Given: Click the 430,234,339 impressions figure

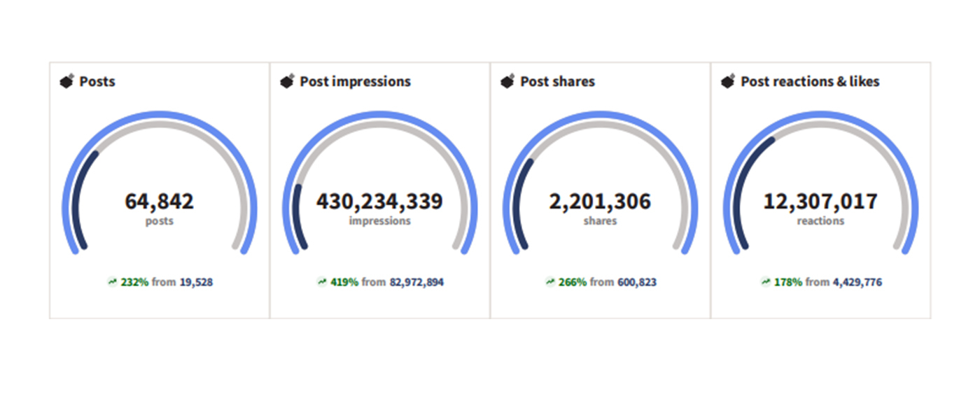Looking at the screenshot, I should (x=379, y=202).
